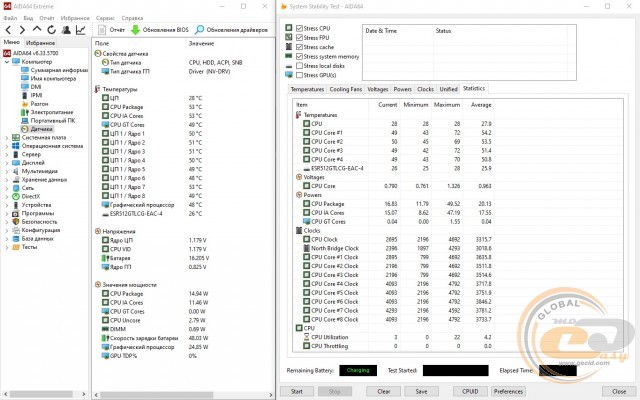Toggle the Stress cache checkbox
The height and width of the screenshot is (400, 640).
299,47
